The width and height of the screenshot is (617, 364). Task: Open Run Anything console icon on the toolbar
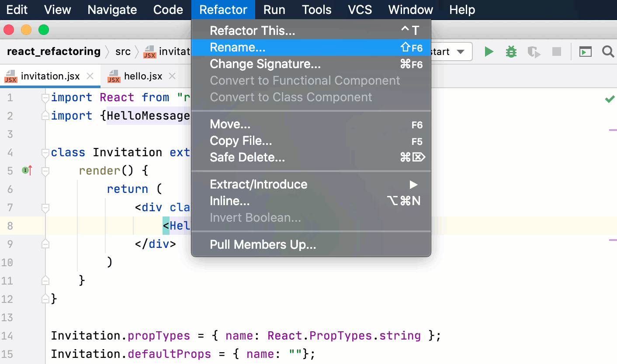[586, 51]
